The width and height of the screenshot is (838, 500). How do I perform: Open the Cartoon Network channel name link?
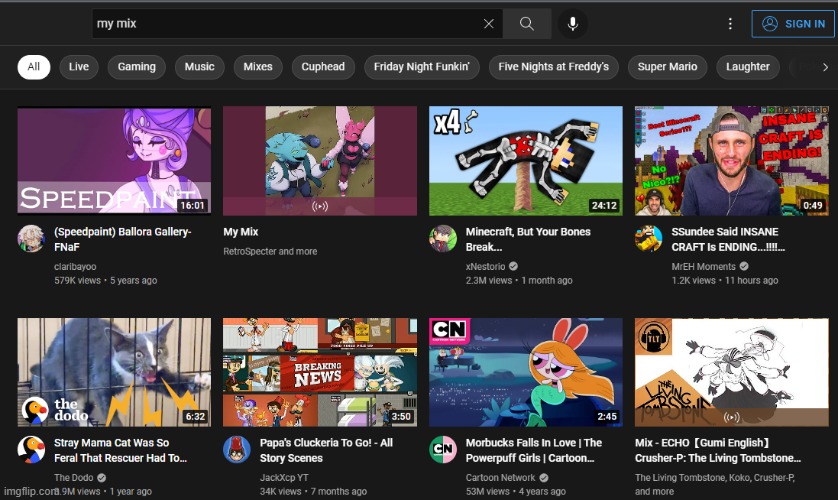tap(500, 478)
